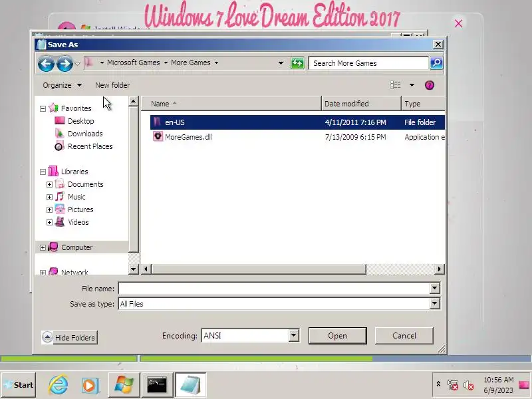Click navigation pane scroll down arrow

pos(134,269)
